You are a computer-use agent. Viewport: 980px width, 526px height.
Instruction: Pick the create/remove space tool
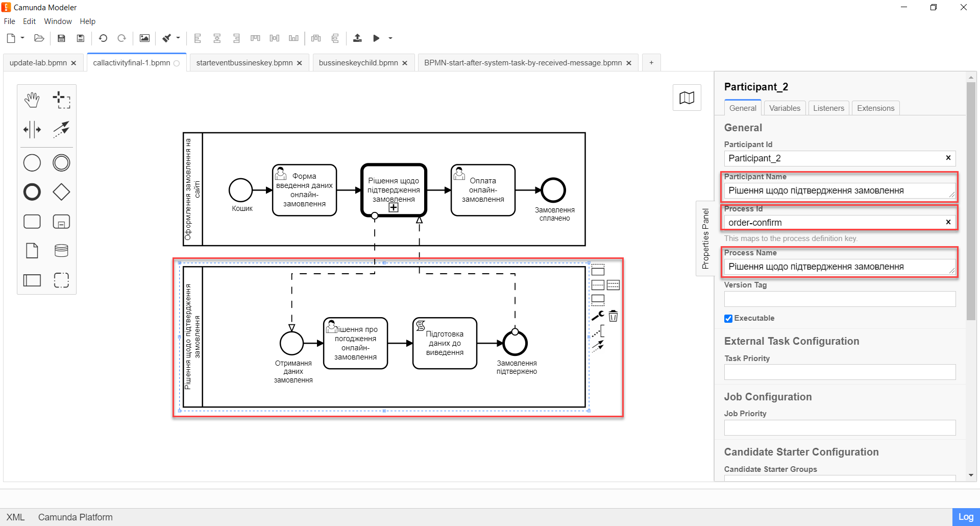tap(32, 130)
